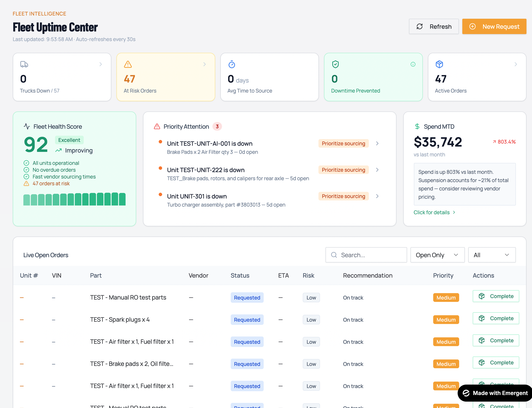Sort by the Priority column header
The height and width of the screenshot is (408, 532).
pyautogui.click(x=443, y=275)
